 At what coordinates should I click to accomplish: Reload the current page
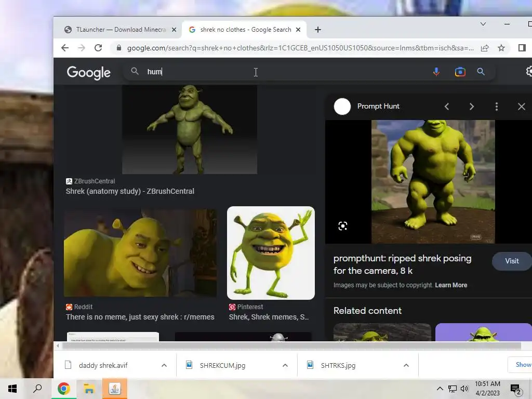tap(98, 48)
